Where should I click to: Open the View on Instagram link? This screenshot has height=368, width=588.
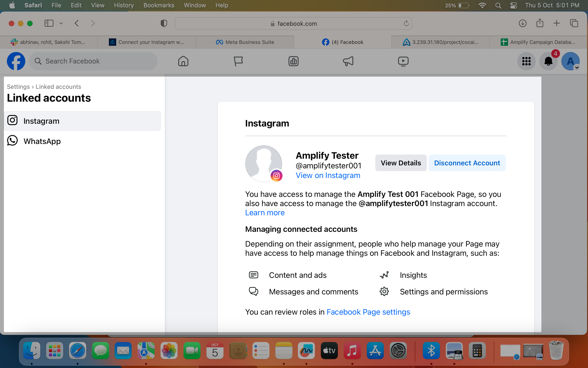coord(328,175)
